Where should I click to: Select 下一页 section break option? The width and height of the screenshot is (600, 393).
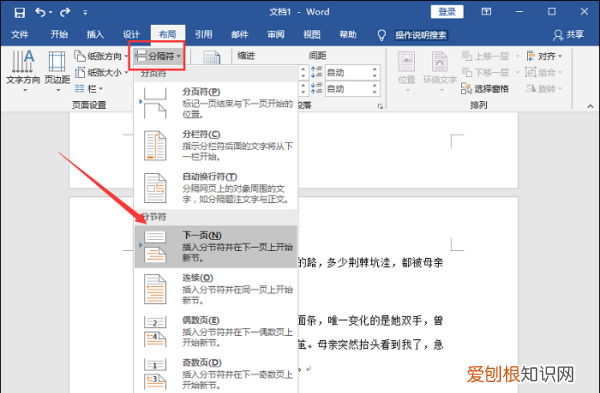coord(216,246)
